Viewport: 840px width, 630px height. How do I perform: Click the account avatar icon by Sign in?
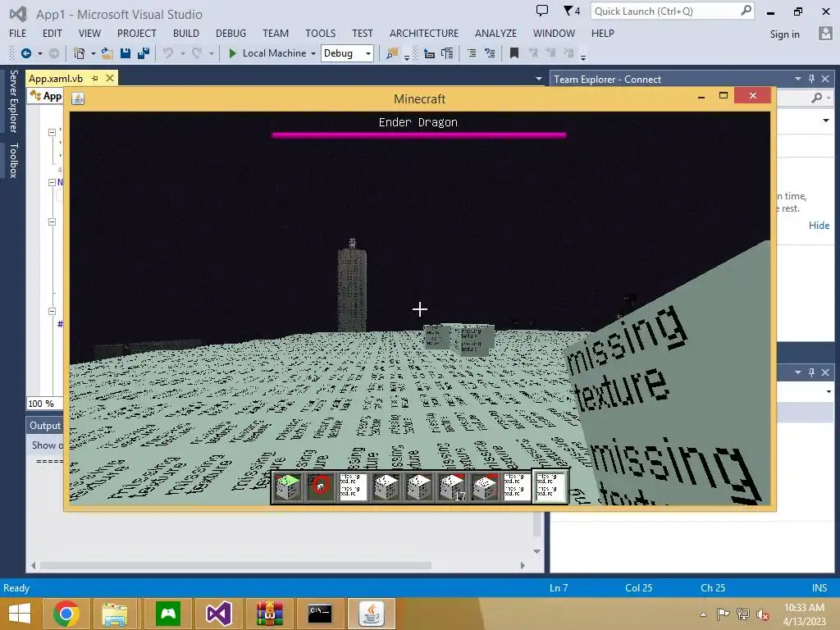(825, 33)
